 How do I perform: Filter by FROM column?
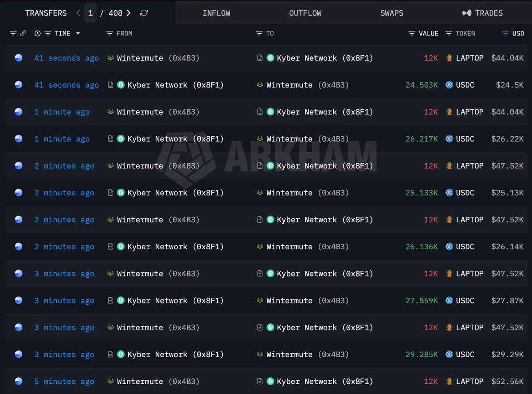(110, 33)
